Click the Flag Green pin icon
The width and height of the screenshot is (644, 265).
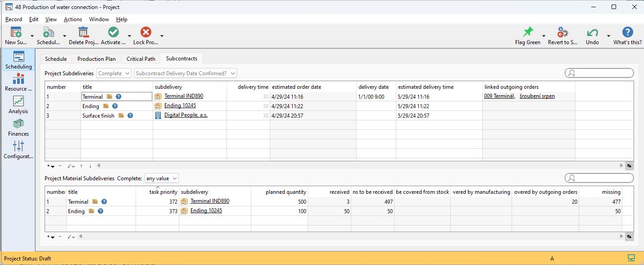pos(527,33)
